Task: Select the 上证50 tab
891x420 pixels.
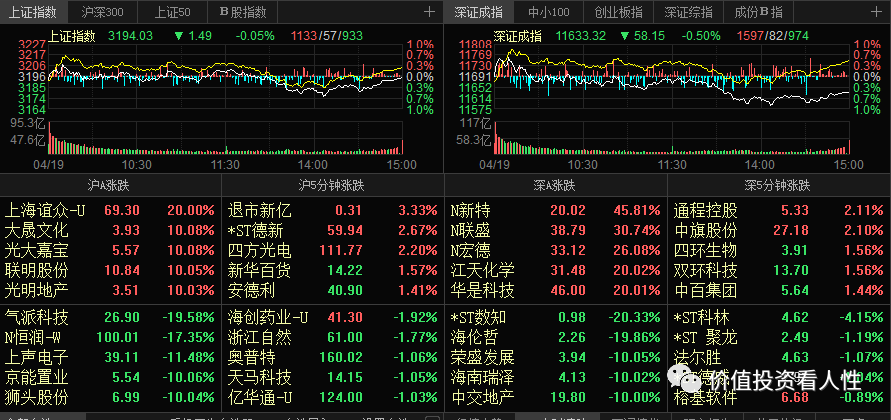Action: (x=172, y=11)
